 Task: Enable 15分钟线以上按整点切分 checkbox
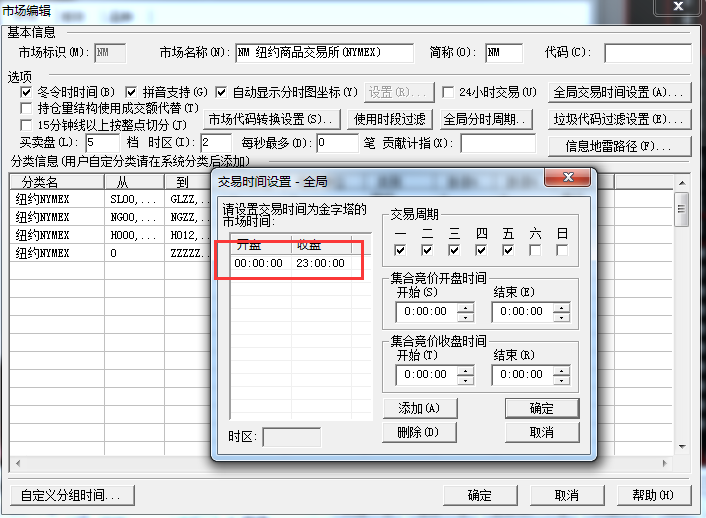(26, 125)
